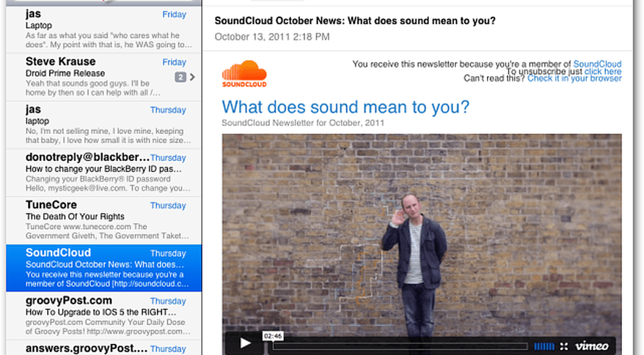Open donotreply@blackberry email about ID password
The width and height of the screenshot is (644, 355).
click(x=104, y=172)
